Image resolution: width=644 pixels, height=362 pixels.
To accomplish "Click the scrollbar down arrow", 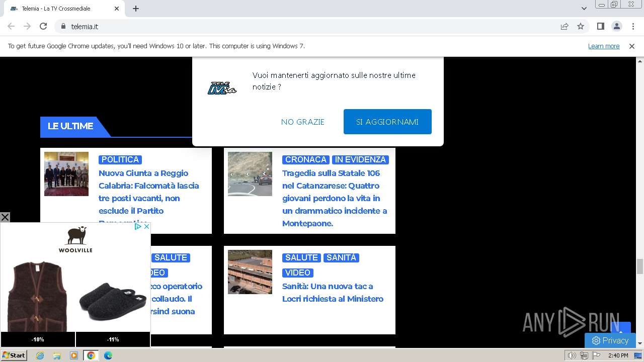I will tap(640, 344).
